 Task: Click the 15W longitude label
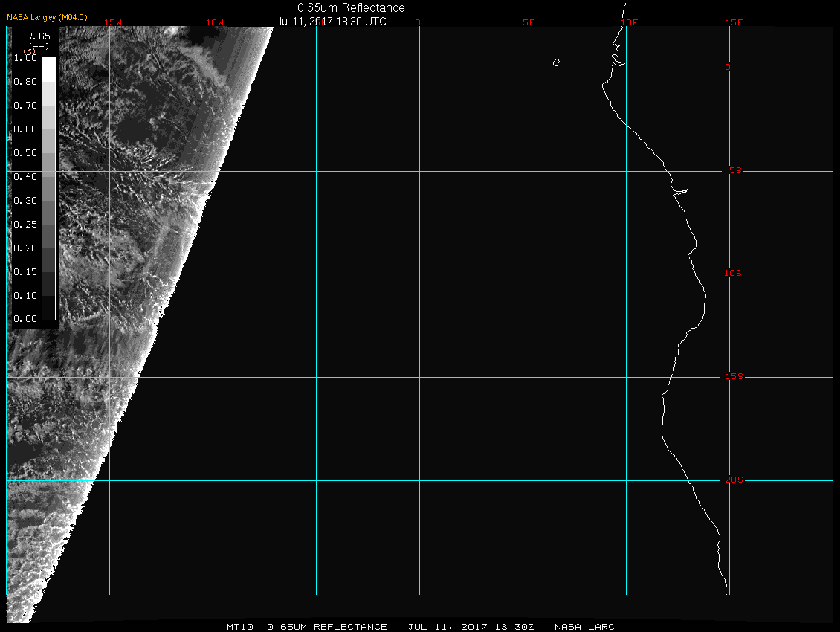click(x=113, y=22)
